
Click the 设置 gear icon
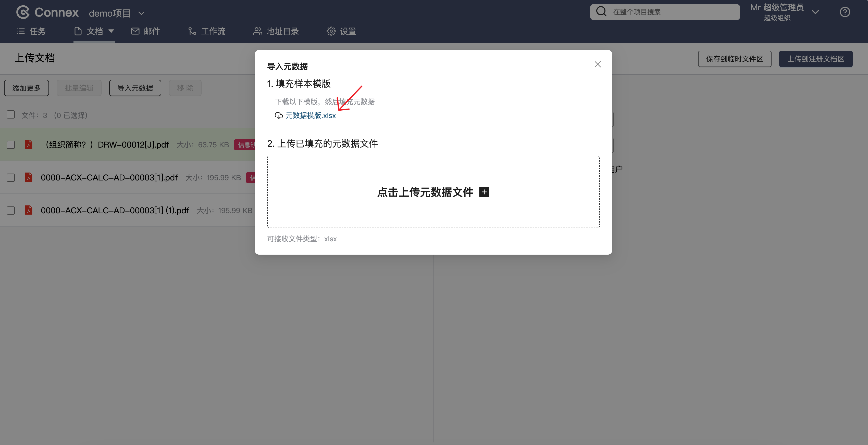click(x=331, y=31)
